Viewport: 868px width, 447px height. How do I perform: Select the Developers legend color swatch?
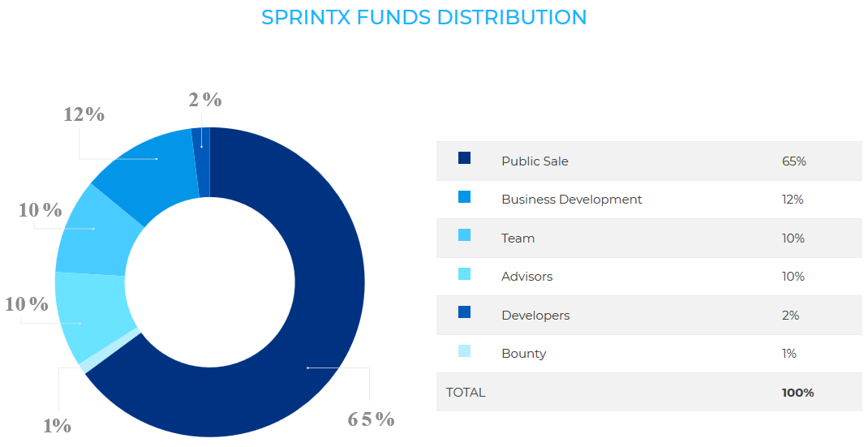464,312
